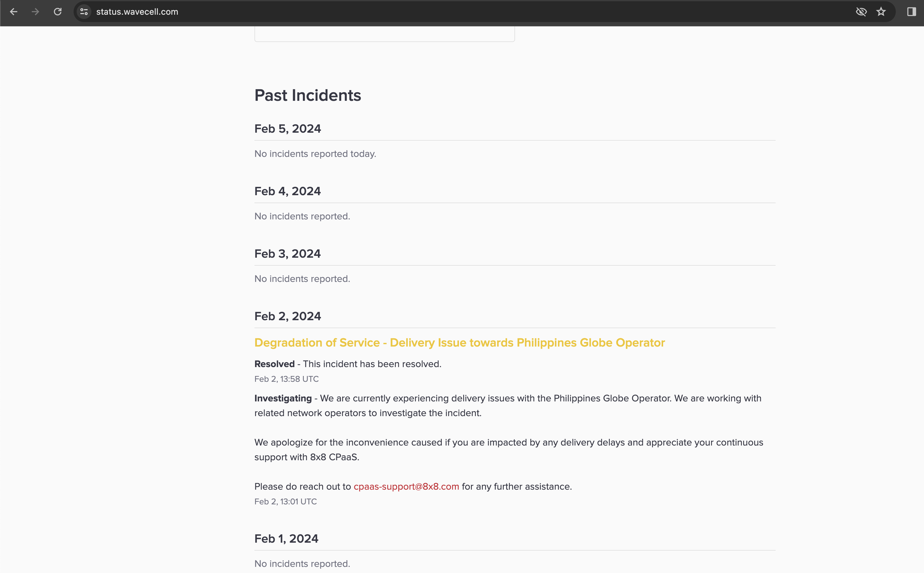924x573 pixels.
Task: Click the 'Feb 2, 13:58 UTC' timestamp
Action: click(287, 379)
